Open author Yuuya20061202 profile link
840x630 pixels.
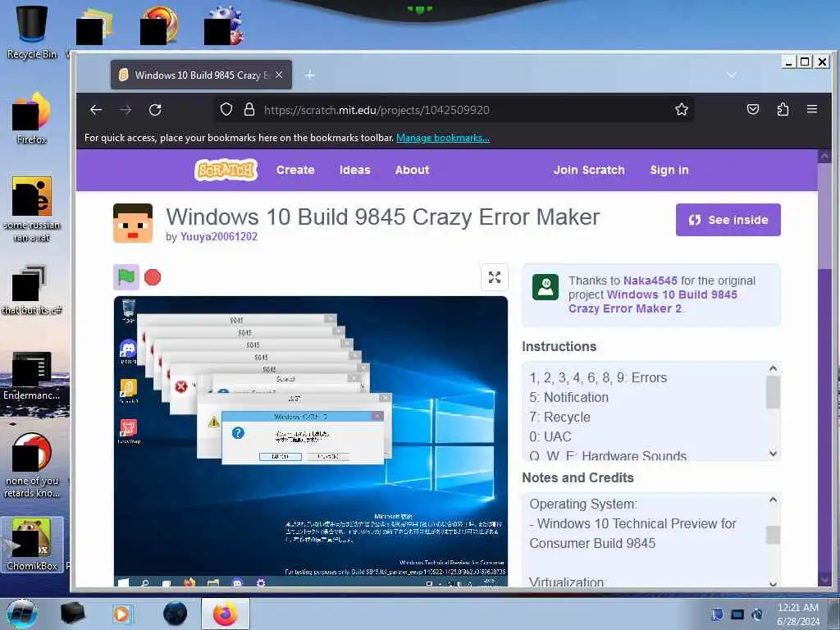[218, 237]
